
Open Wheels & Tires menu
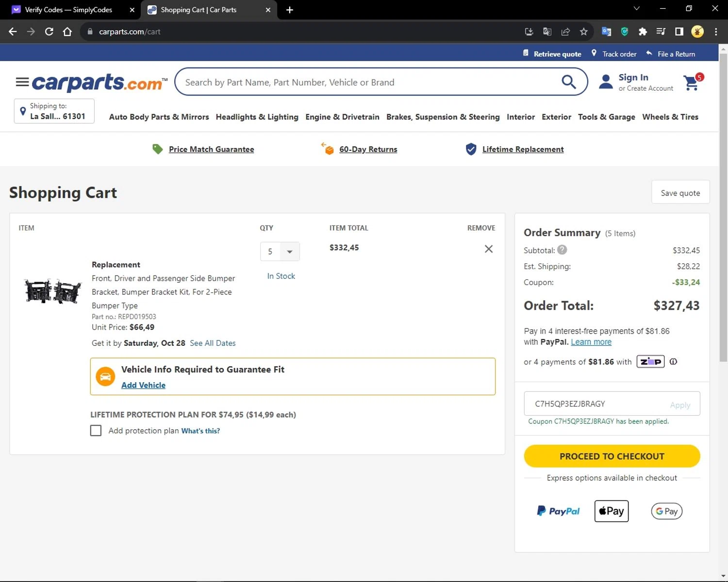[x=670, y=117]
